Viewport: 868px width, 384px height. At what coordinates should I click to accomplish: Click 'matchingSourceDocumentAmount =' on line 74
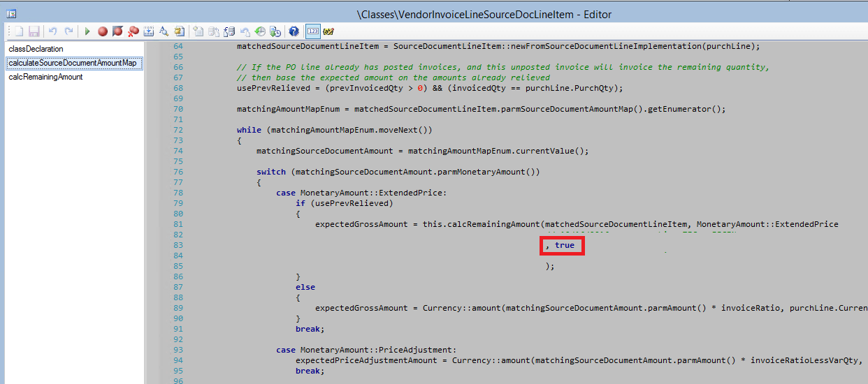click(329, 151)
